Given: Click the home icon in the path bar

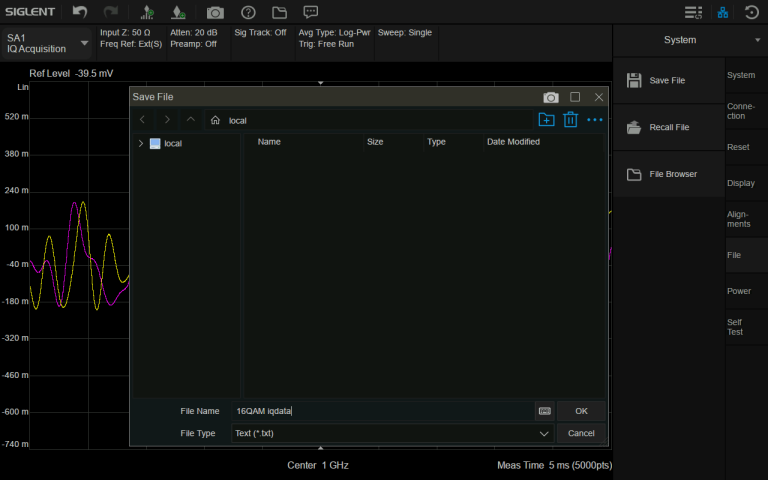Looking at the screenshot, I should 215,120.
